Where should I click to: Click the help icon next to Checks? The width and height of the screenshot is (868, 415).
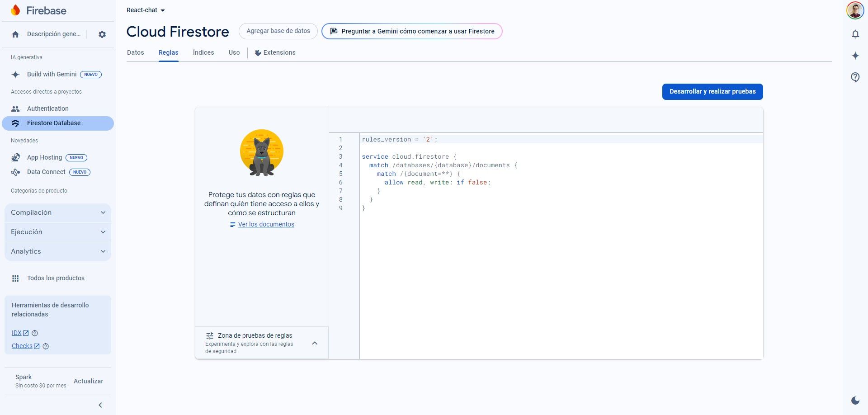[46, 346]
